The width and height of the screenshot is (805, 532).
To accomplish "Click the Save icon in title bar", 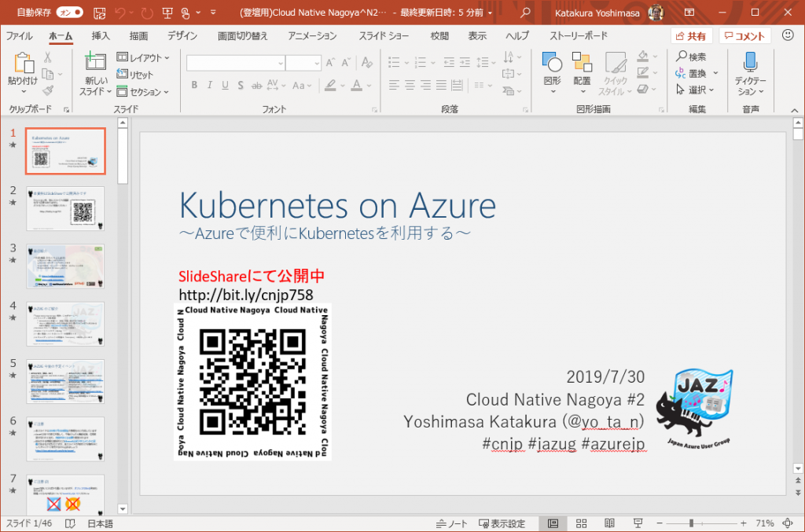I will (x=100, y=13).
